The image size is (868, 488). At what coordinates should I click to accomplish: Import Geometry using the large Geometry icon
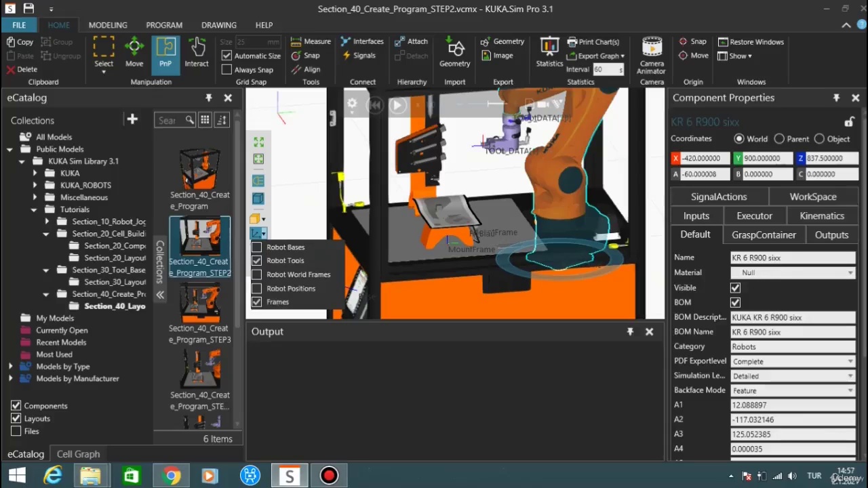454,53
